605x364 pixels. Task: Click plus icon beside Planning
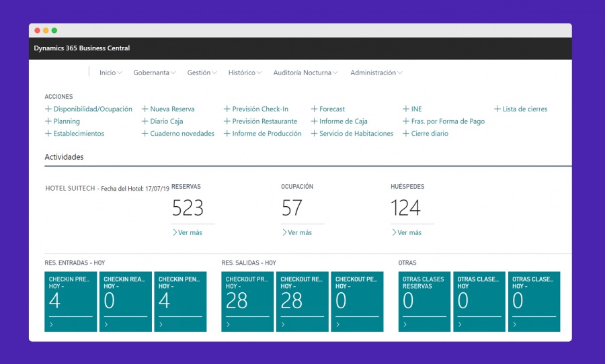48,121
